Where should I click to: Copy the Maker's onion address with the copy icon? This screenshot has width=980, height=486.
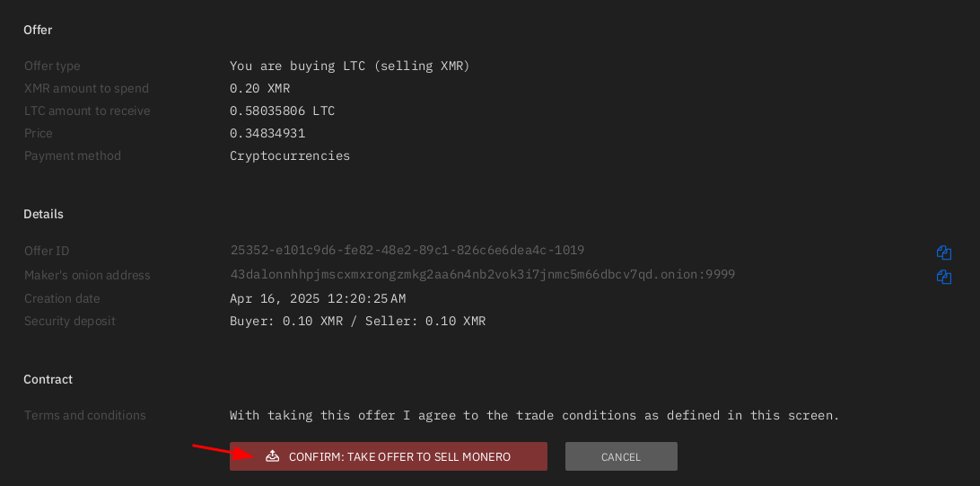(944, 277)
